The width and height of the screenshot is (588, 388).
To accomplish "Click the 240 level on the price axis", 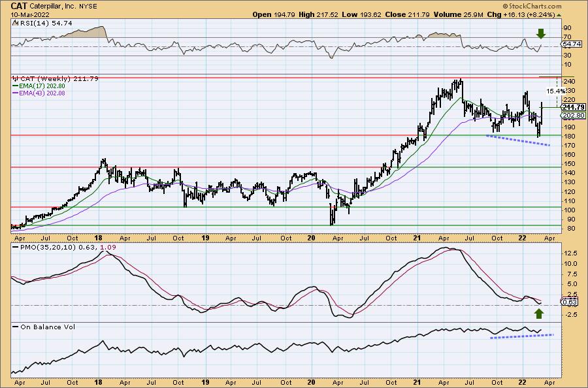I will [x=568, y=82].
